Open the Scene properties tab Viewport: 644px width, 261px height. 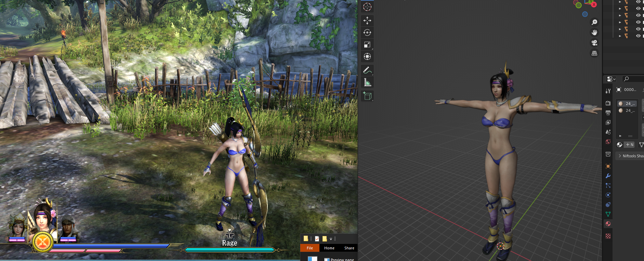pos(608,132)
